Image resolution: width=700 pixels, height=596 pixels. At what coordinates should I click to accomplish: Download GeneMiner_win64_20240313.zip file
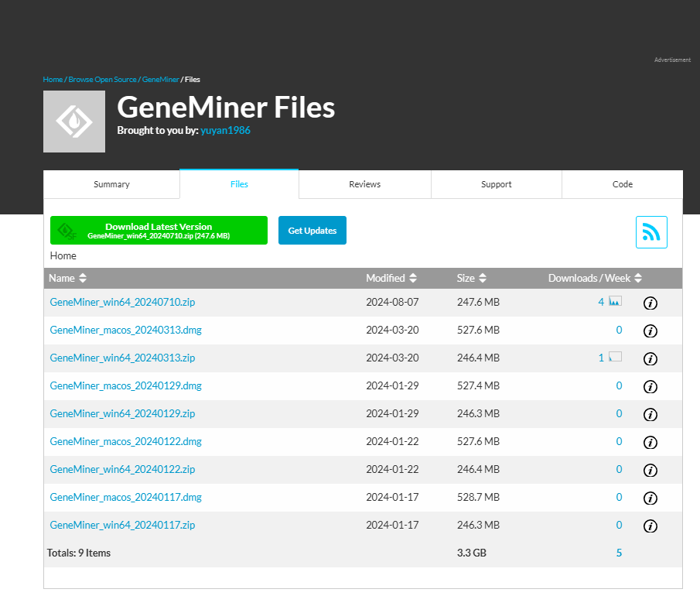point(122,358)
